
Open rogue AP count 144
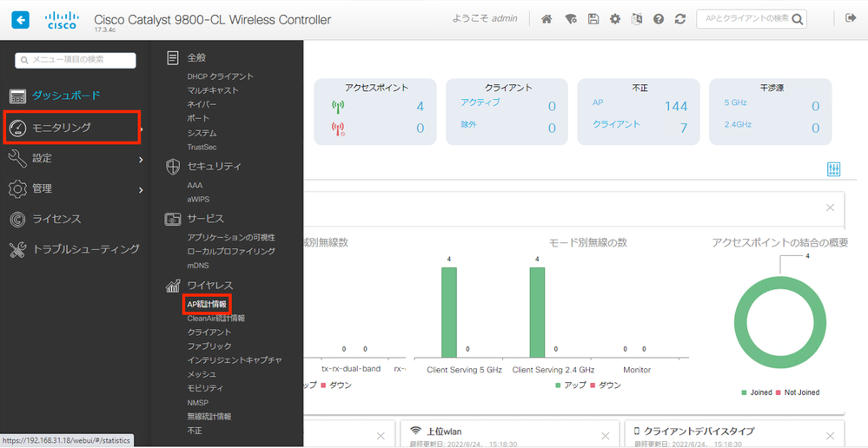(676, 106)
